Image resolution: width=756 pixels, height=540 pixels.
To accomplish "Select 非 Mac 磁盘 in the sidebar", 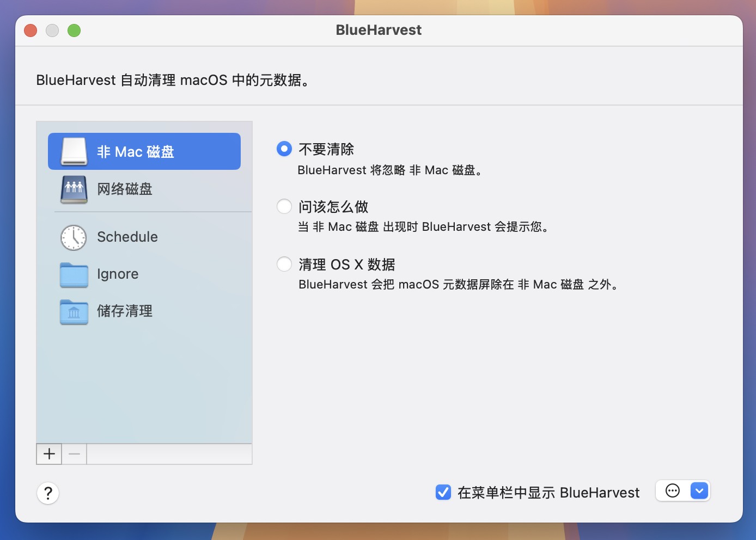I will coord(144,151).
